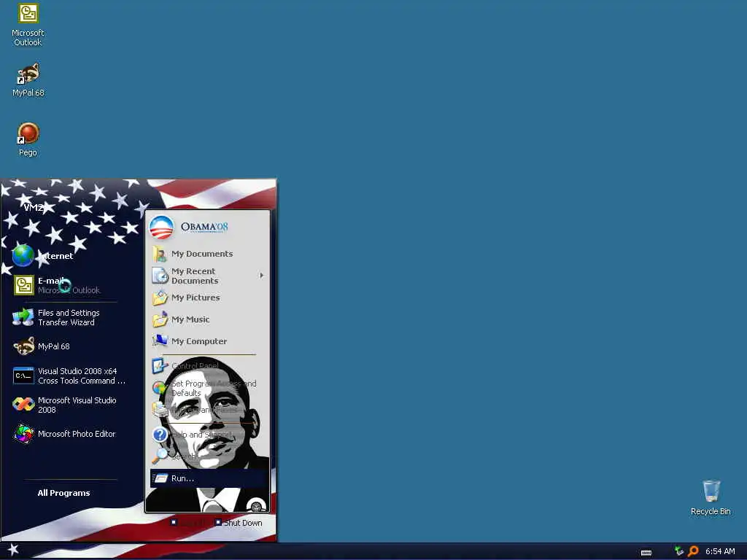Launch Microsoft Visual Studio 2008
Viewport: 747px width, 560px height.
64,405
